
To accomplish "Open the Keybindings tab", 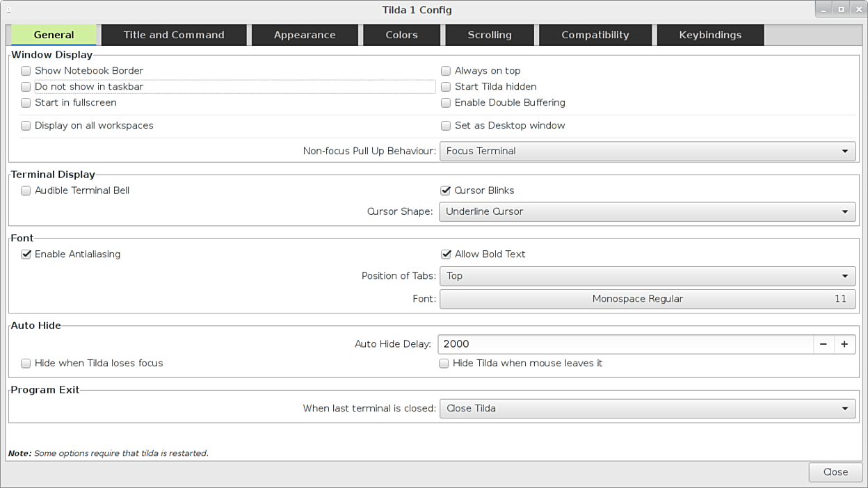I will 710,35.
